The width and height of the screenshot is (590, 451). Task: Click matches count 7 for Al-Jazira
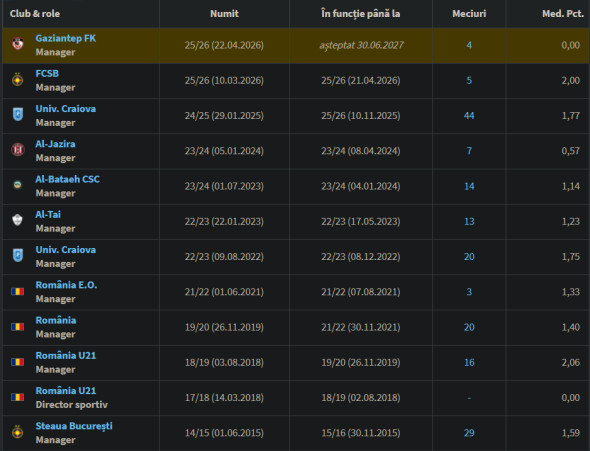click(469, 151)
